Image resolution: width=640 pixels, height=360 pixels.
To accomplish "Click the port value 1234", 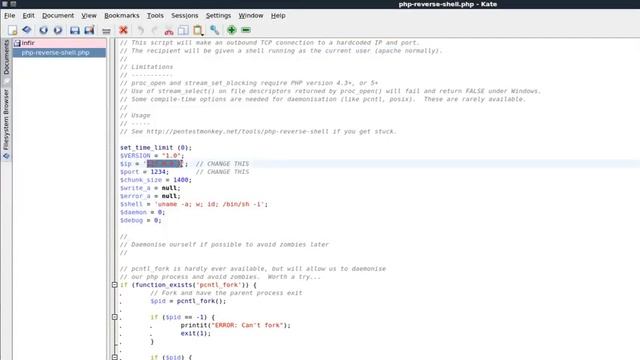I will [x=158, y=172].
